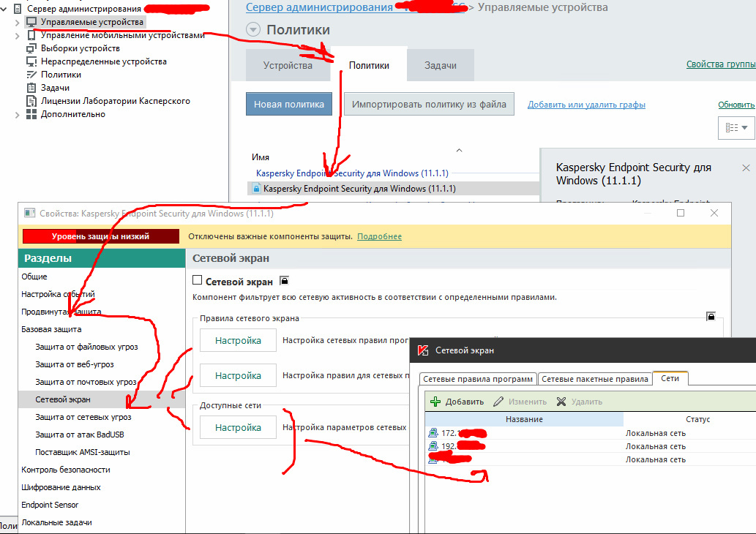Toggle the Firewall (Сетевой экран) checkbox
The width and height of the screenshot is (756, 534).
point(197,280)
